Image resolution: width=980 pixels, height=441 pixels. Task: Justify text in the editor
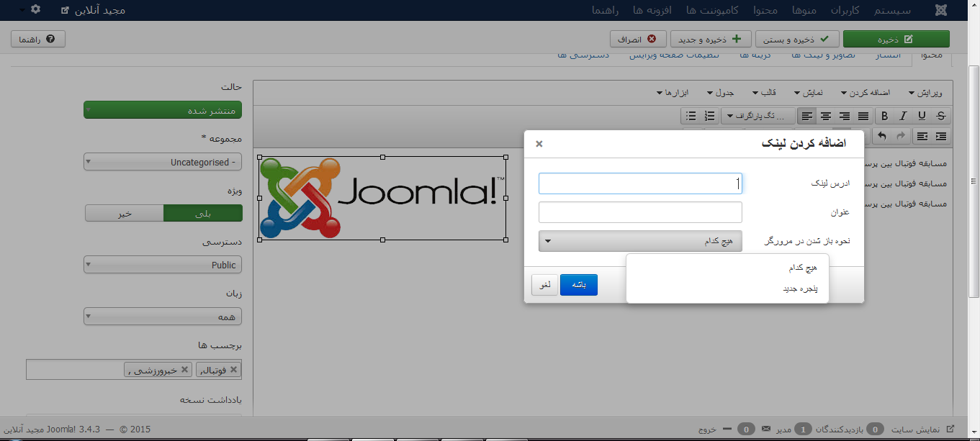(863, 116)
